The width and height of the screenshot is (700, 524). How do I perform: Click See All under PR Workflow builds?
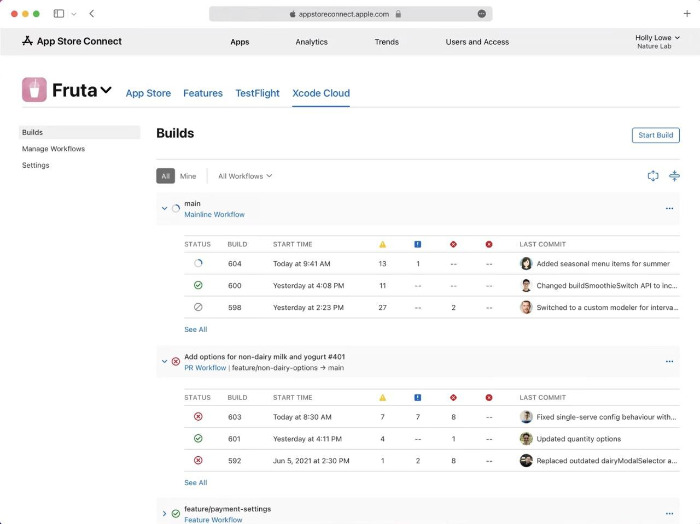pos(196,482)
